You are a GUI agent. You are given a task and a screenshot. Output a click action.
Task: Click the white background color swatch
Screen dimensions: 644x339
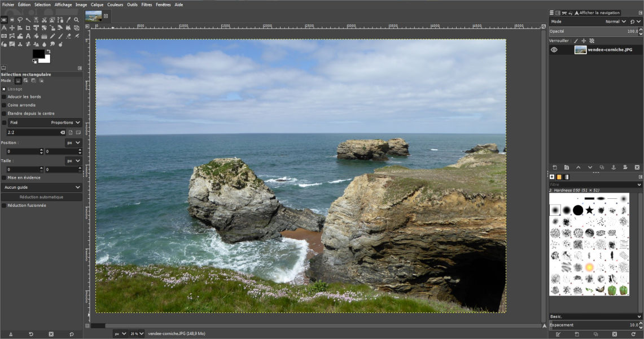[x=47, y=60]
